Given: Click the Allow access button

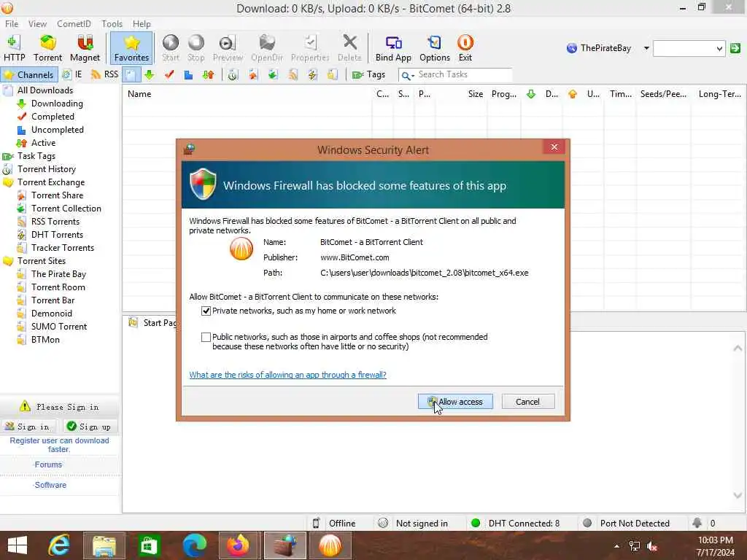Looking at the screenshot, I should click(x=455, y=402).
